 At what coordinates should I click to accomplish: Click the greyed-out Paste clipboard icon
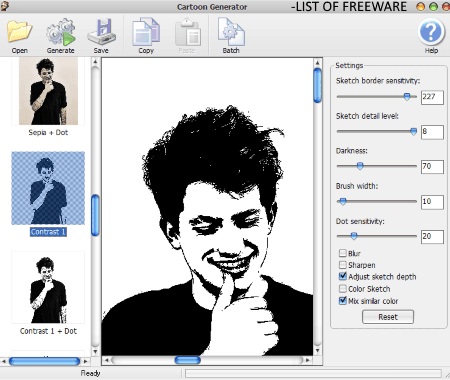pyautogui.click(x=188, y=32)
